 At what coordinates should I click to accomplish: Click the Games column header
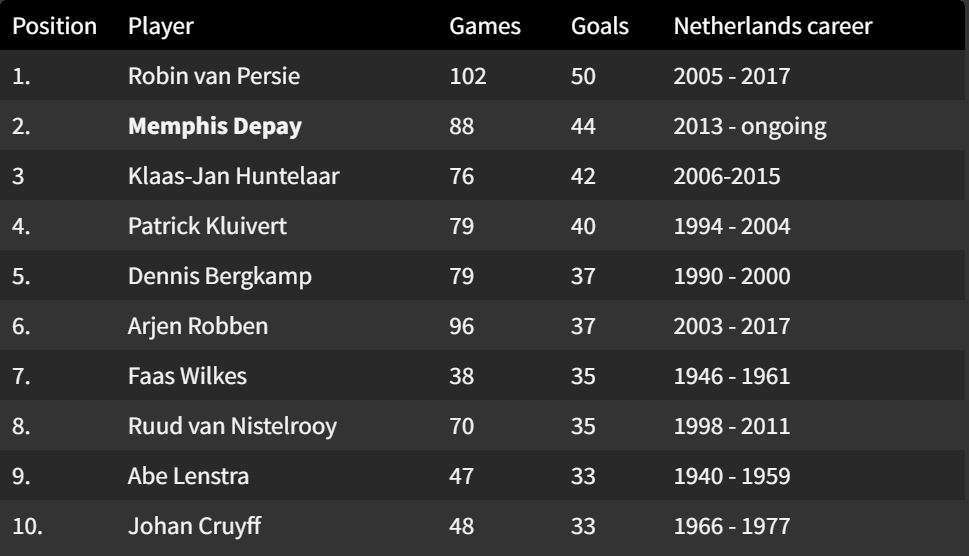(485, 26)
